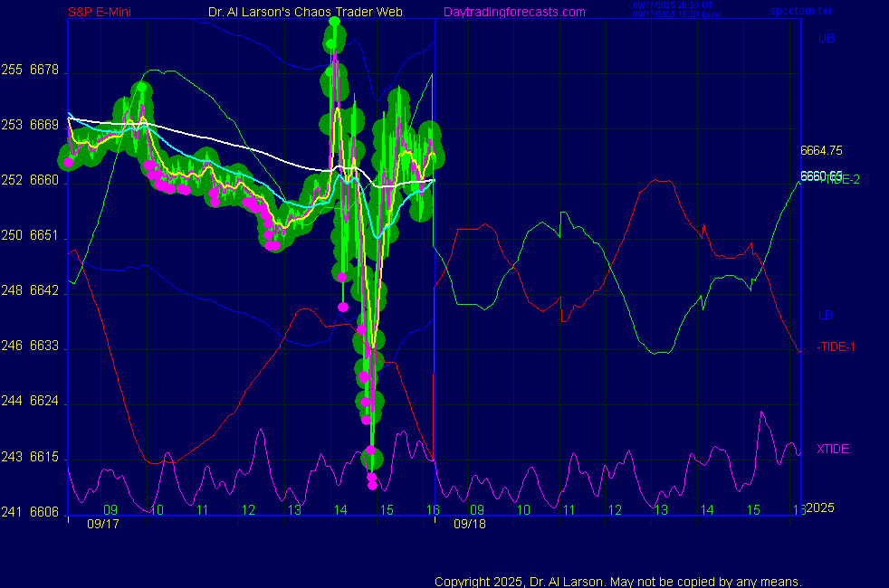Click the 2025 year label at bottom right
The image size is (889, 588).
click(820, 507)
